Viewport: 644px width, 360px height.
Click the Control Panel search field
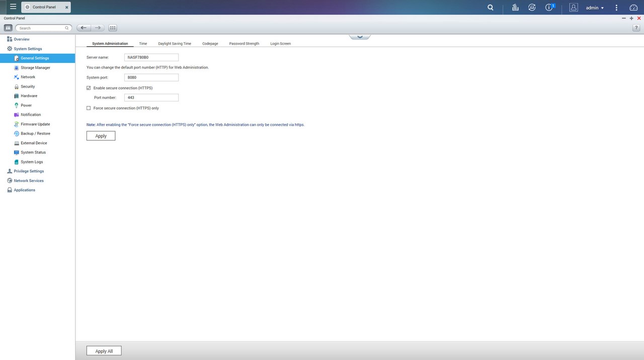(44, 28)
